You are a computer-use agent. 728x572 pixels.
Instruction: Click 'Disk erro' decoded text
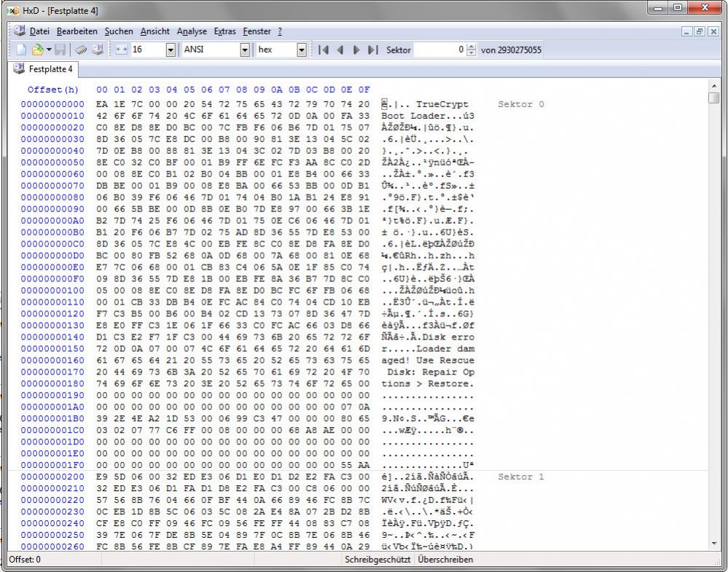click(x=448, y=337)
